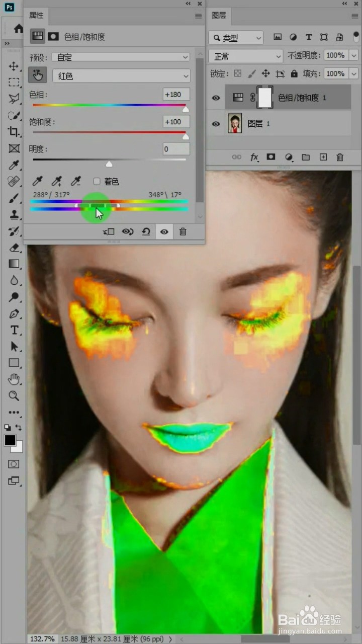Viewport: 362px width, 644px height.
Task: Select the Zoom tool
Action: pyautogui.click(x=14, y=396)
